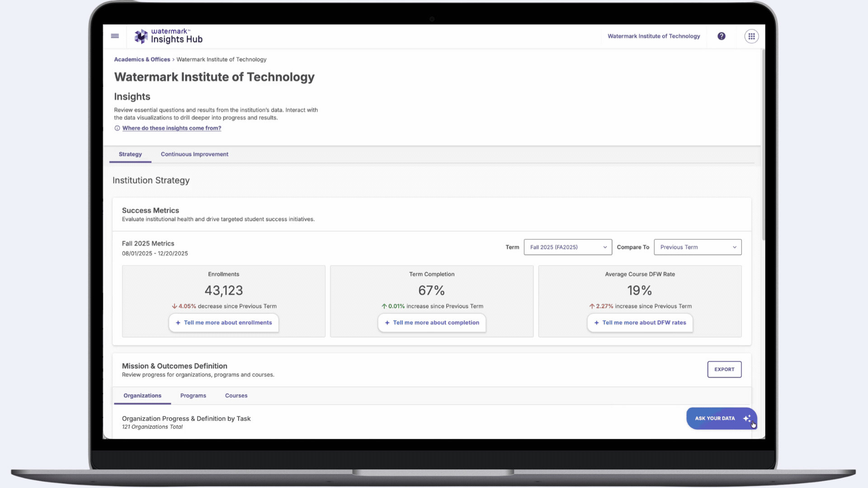Image resolution: width=868 pixels, height=488 pixels.
Task: Expand the Term dropdown Fall 2025
Action: (568, 247)
